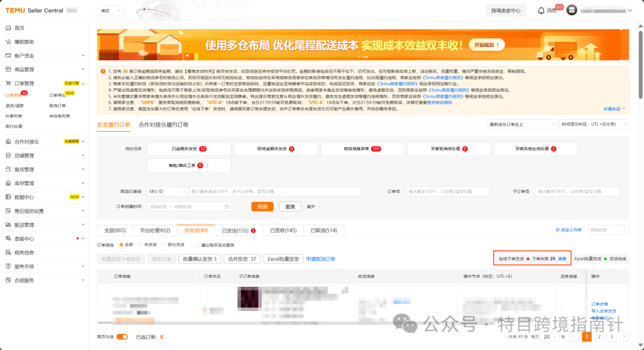The width and height of the screenshot is (644, 350).
Task: Click the 自定义列表 gear icon
Action: [558, 230]
